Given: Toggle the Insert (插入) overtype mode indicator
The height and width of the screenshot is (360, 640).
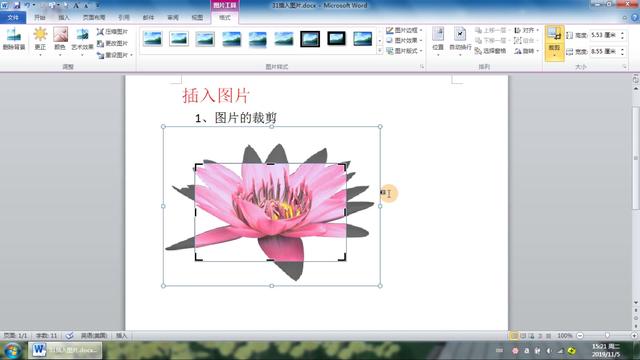Looking at the screenshot, I should [122, 336].
